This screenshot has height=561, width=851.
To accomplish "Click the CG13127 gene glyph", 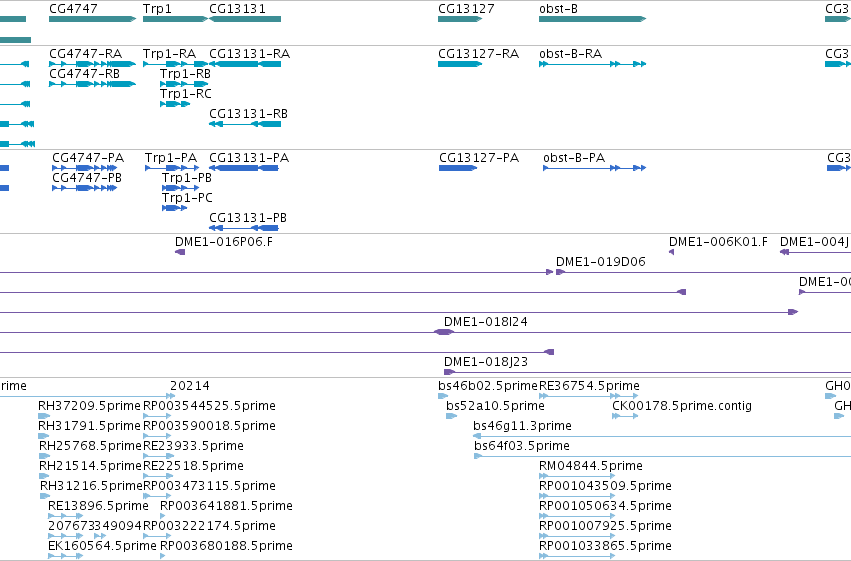I will point(460,19).
